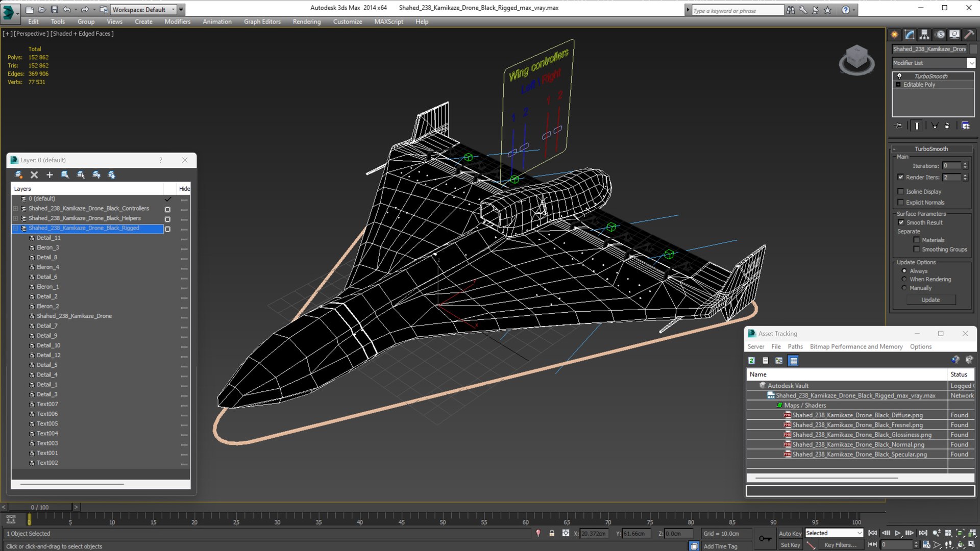
Task: Enable Separate by Smoothing Groups checkbox
Action: pos(917,249)
